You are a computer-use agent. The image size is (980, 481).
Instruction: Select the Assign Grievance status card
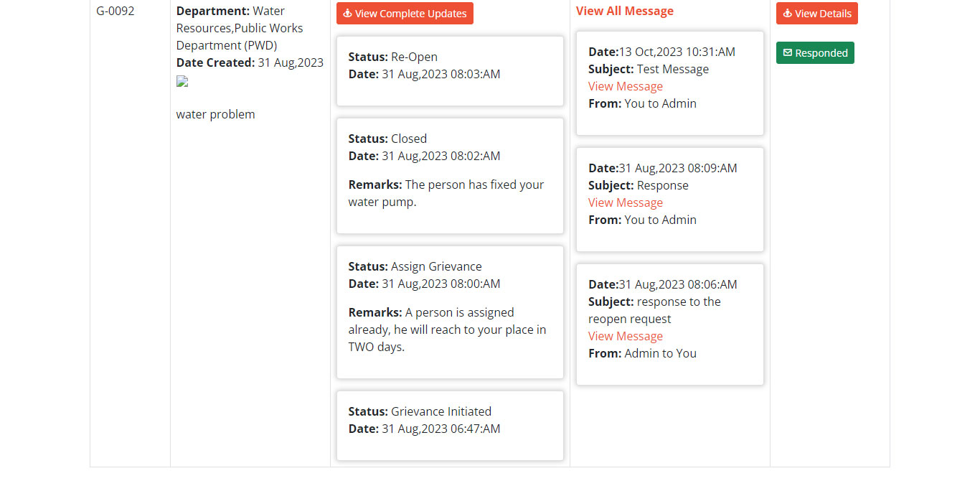450,312
